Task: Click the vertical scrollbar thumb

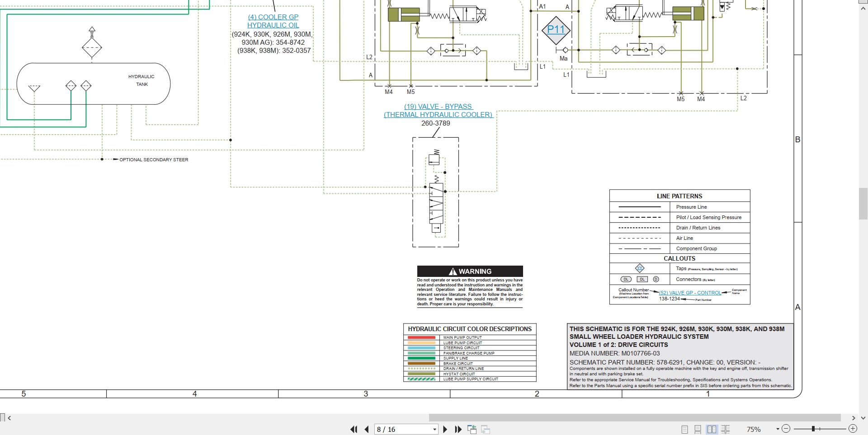Action: coord(863,204)
